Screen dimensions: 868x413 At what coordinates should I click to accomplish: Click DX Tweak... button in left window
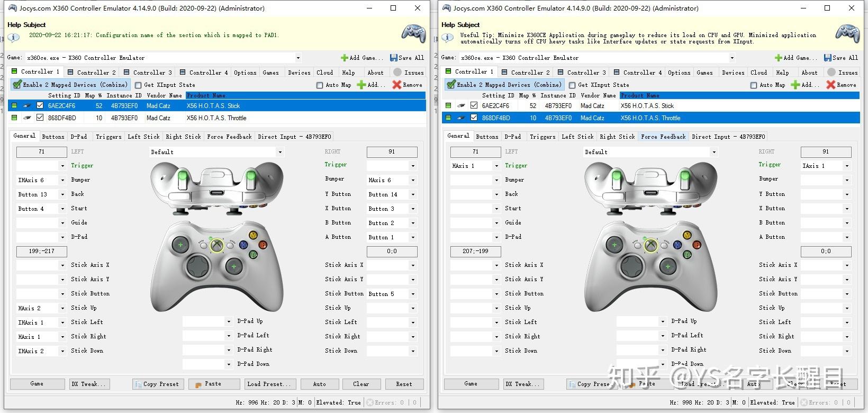pos(89,384)
